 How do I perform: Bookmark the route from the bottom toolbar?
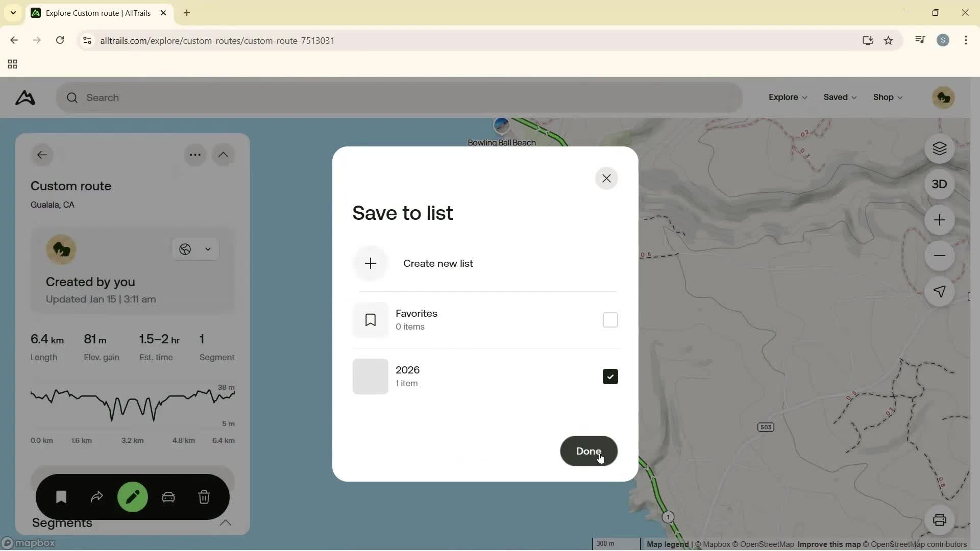tap(61, 497)
